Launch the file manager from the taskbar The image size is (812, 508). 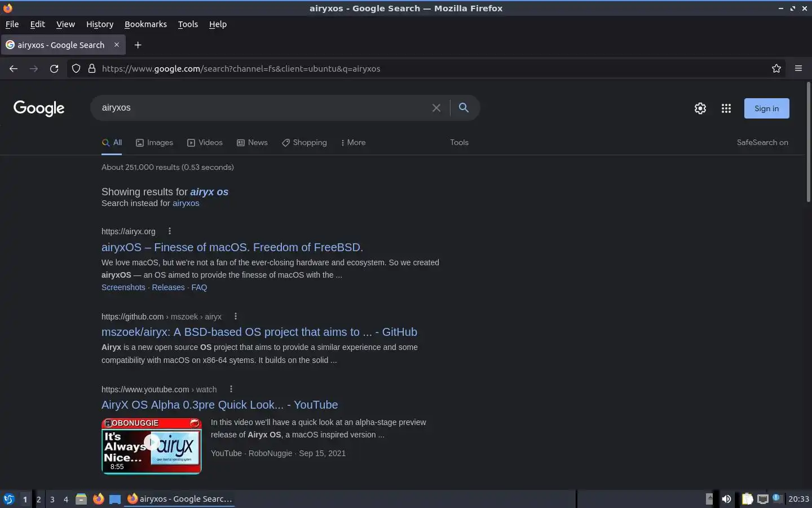(81, 499)
